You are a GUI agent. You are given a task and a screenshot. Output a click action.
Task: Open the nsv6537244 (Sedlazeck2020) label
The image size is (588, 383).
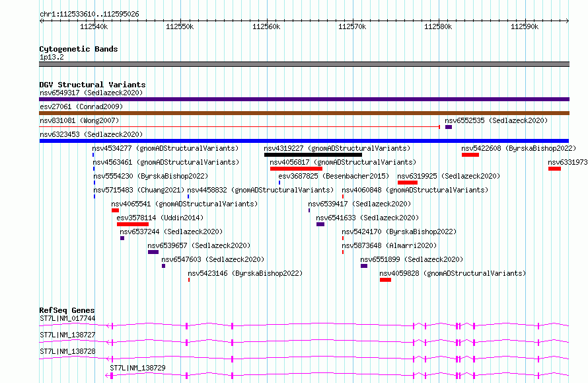click(x=171, y=232)
